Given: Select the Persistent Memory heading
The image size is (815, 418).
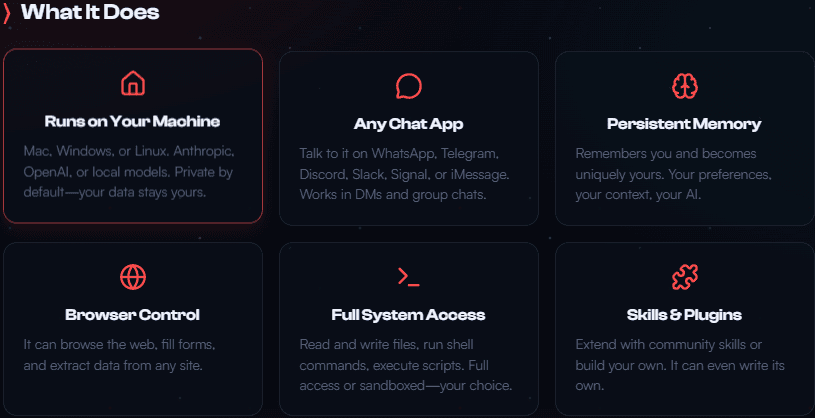Looking at the screenshot, I should (x=684, y=124).
